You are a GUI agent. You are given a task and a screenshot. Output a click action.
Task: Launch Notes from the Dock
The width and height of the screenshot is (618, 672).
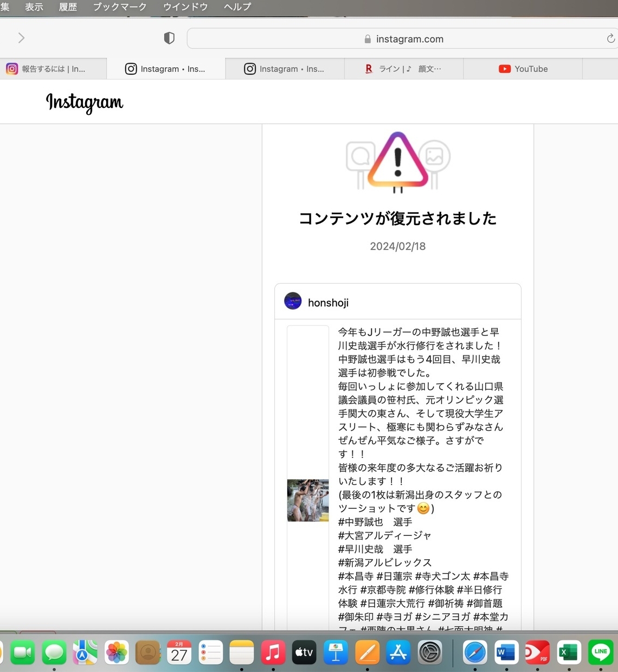[x=242, y=652]
